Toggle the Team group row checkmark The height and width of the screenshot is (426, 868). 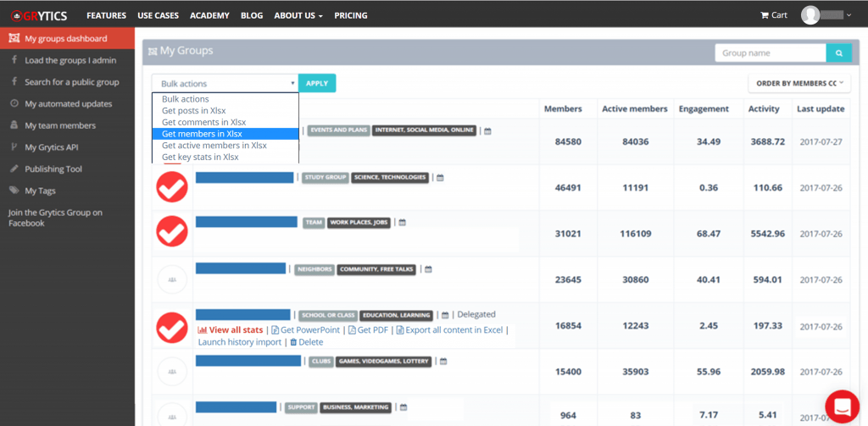[x=172, y=231]
